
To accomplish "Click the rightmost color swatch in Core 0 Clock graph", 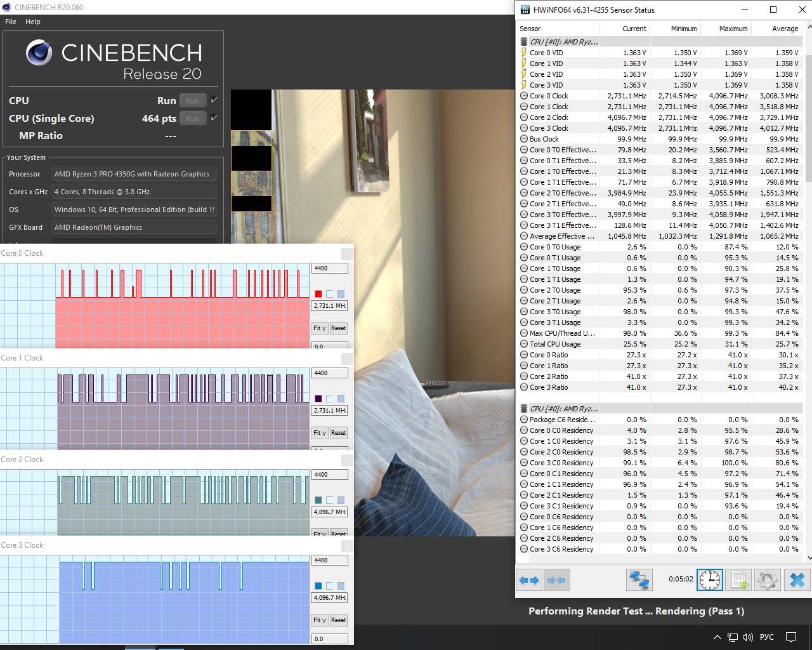I will click(x=341, y=294).
